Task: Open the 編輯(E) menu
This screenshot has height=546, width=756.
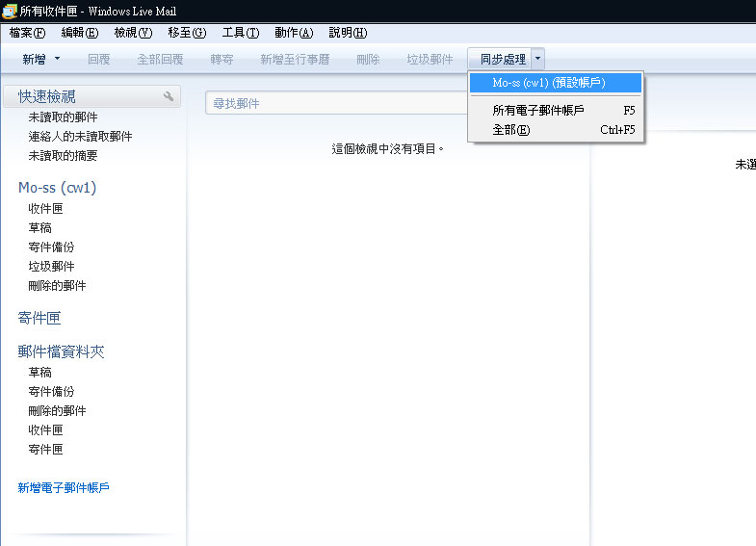Action: 80,33
